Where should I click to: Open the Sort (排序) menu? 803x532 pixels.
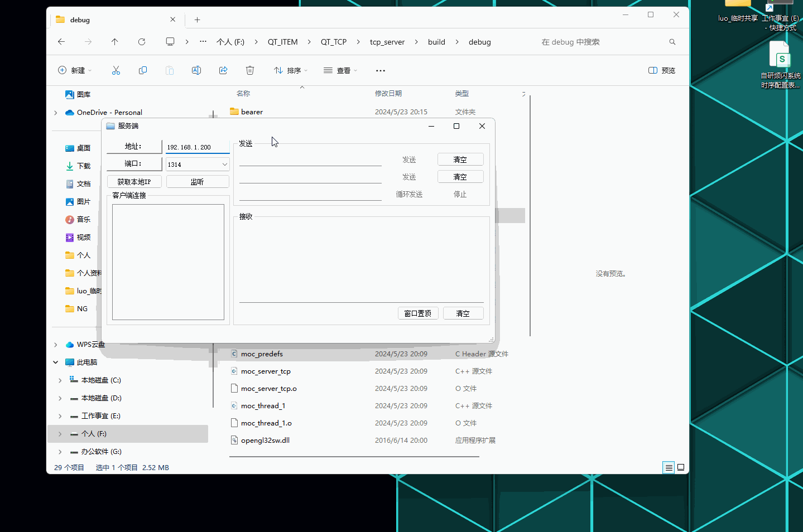pos(291,70)
